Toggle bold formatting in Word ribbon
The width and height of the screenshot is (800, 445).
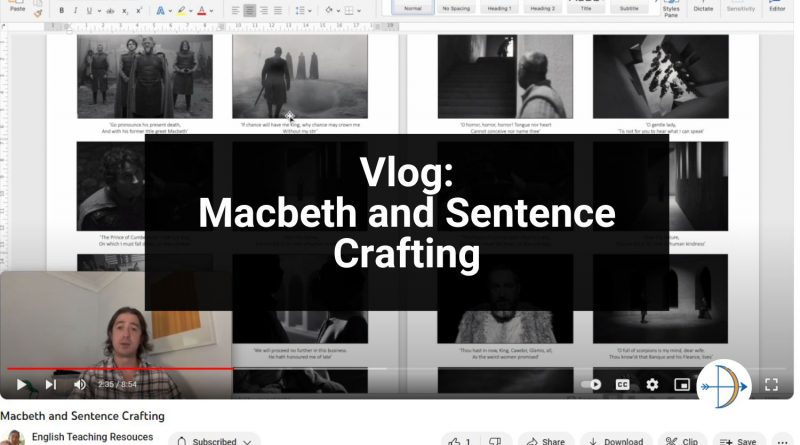(x=62, y=11)
